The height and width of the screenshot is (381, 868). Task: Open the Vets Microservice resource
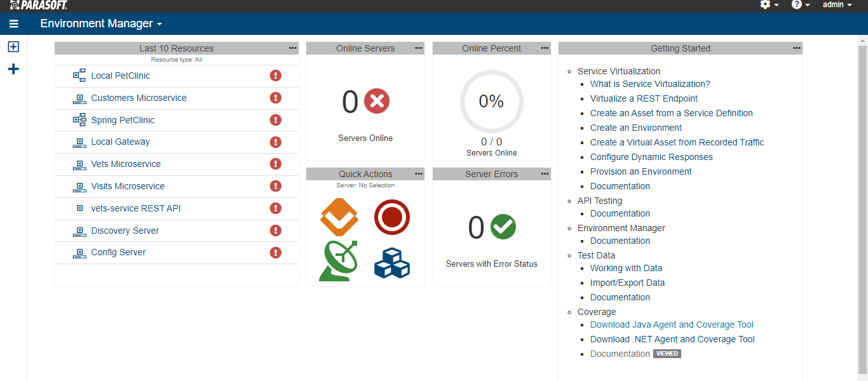(x=126, y=164)
